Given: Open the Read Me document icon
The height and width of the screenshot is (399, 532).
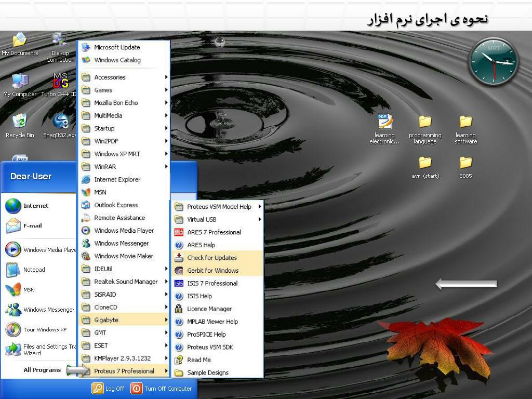Looking at the screenshot, I should click(x=179, y=360).
